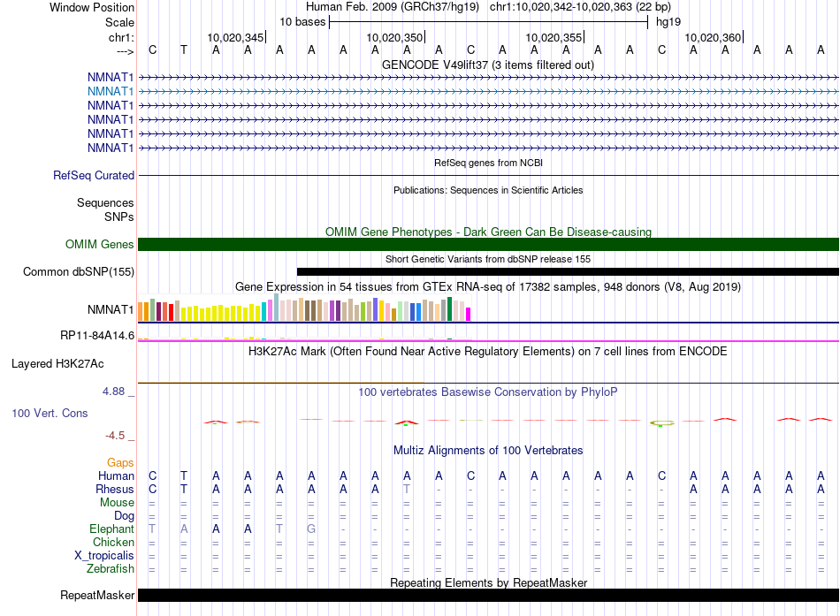Open the RP11-84A14.6 expression label
Image resolution: width=840 pixels, height=616 pixels.
[x=97, y=336]
